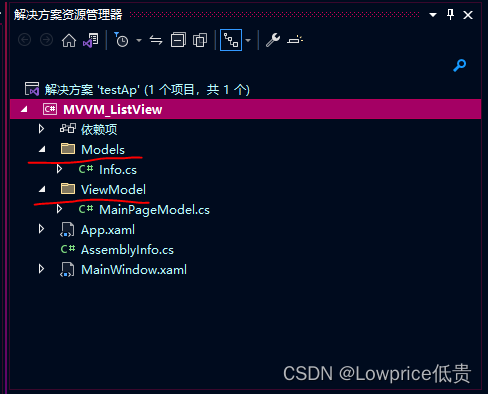Click Show All Files icon

(x=200, y=40)
